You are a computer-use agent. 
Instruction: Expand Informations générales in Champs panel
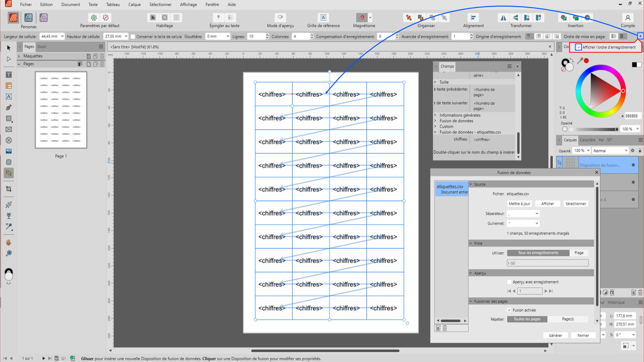click(x=436, y=115)
